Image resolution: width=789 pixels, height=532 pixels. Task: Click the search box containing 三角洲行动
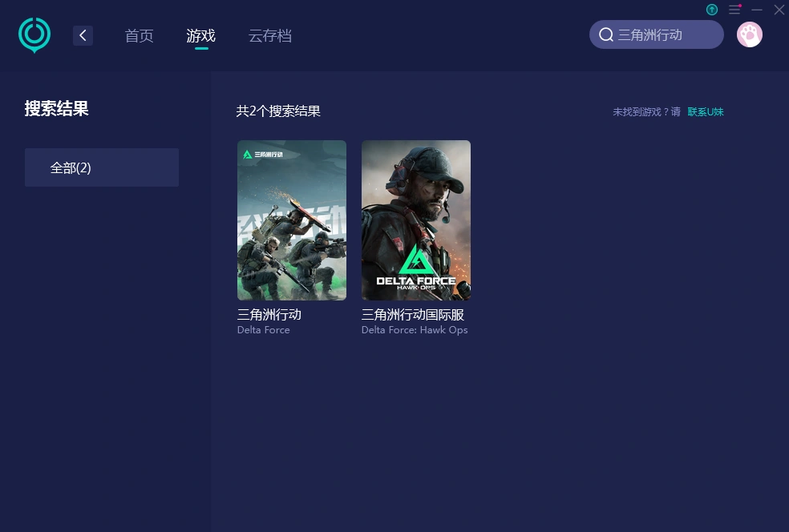tap(656, 34)
